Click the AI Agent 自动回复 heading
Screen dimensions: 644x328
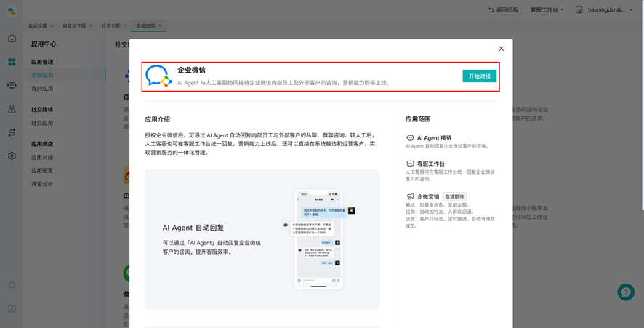click(x=193, y=228)
